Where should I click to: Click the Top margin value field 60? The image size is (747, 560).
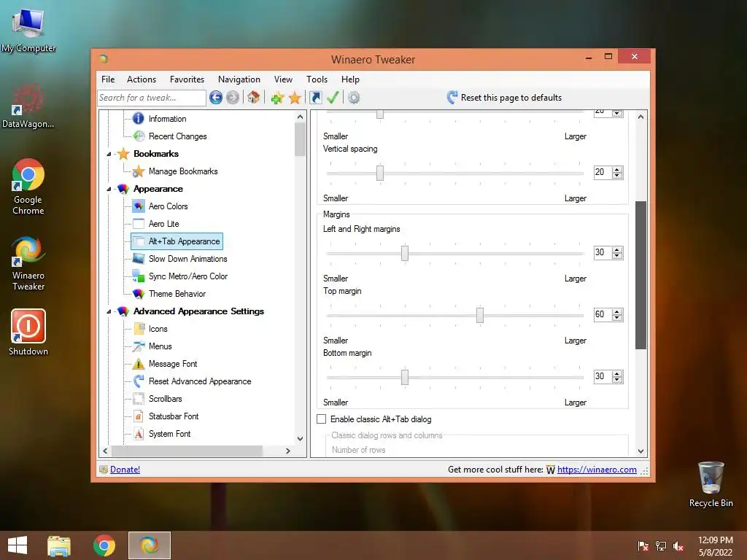603,315
